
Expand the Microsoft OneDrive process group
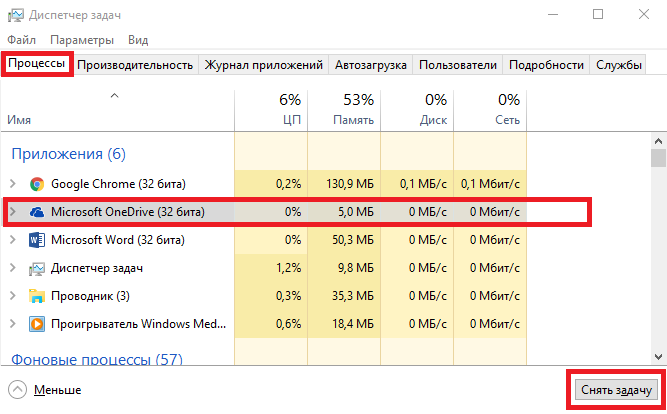tap(13, 211)
